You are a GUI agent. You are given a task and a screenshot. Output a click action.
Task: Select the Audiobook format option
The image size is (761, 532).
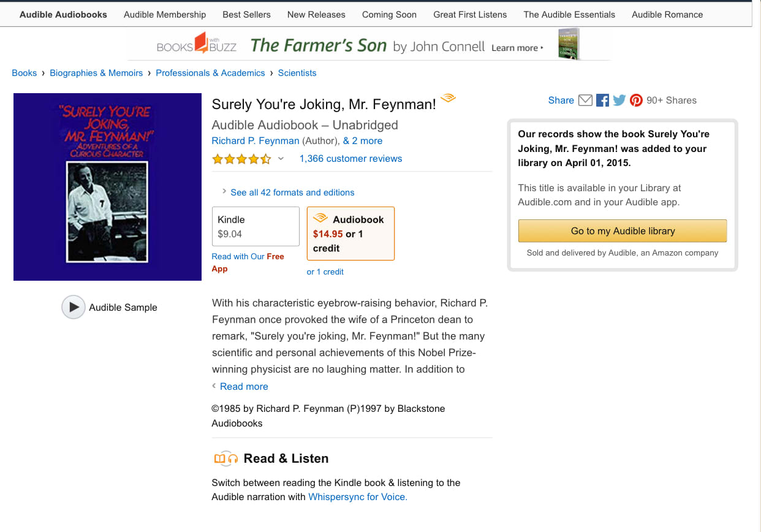[x=350, y=234]
